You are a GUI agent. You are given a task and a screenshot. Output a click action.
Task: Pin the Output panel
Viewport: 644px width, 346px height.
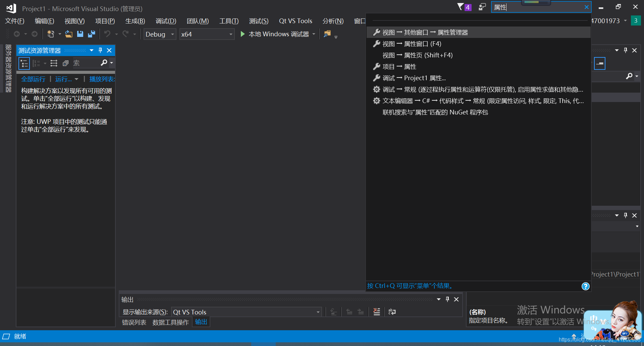click(447, 299)
